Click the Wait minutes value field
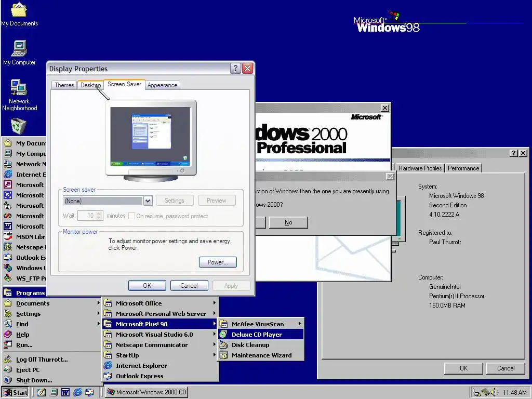The image size is (532, 399). (x=87, y=216)
